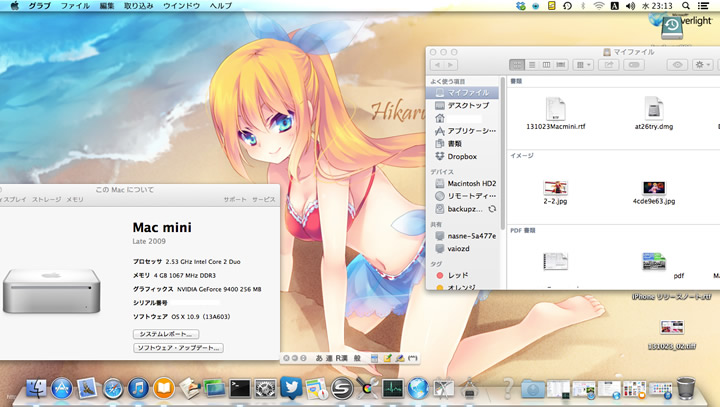Click the システムレポート button
The width and height of the screenshot is (720, 407).
(x=166, y=334)
